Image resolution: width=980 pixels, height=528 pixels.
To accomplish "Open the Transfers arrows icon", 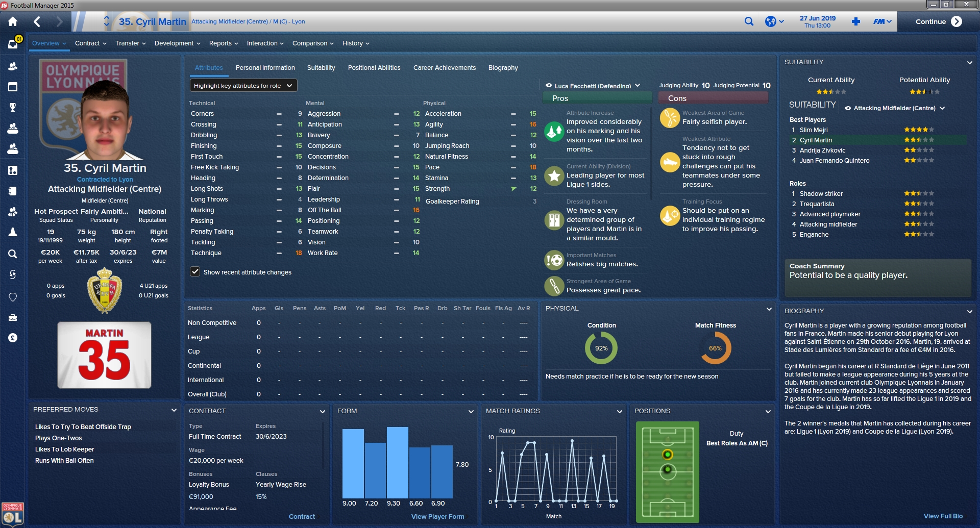I will [x=13, y=274].
